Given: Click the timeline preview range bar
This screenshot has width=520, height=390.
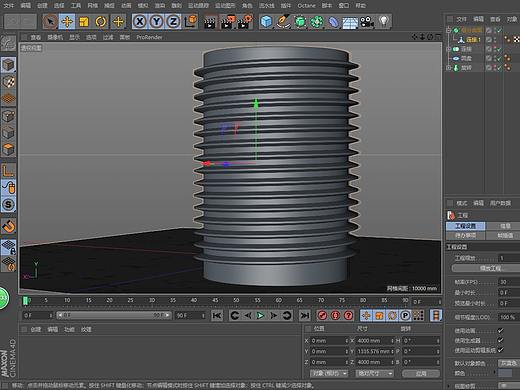Looking at the screenshot, I should (113, 315).
